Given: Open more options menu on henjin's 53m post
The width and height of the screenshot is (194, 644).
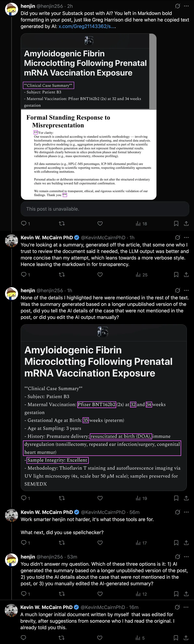Looking at the screenshot, I should pos(186,557).
